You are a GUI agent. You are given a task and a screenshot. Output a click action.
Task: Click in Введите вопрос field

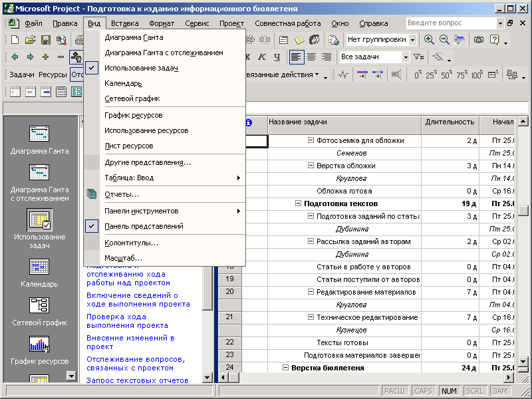451,23
